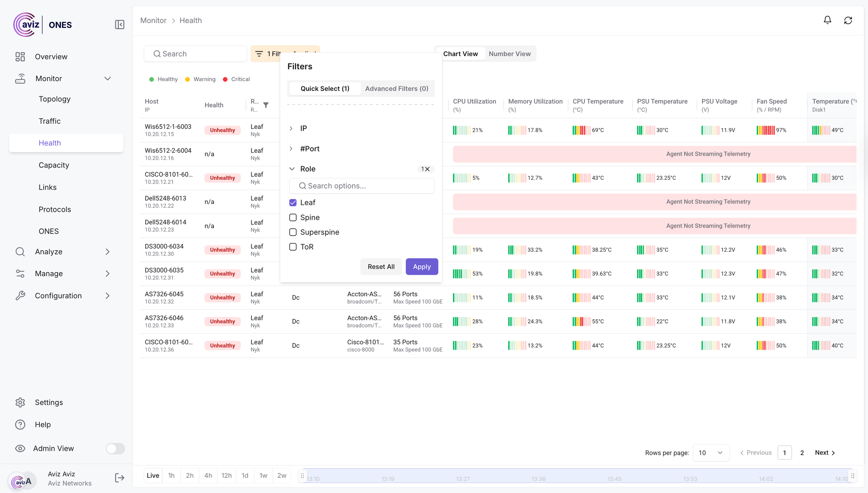Screen dimensions: 868x493
Task: Check the Spine role checkbox
Action: pyautogui.click(x=293, y=217)
